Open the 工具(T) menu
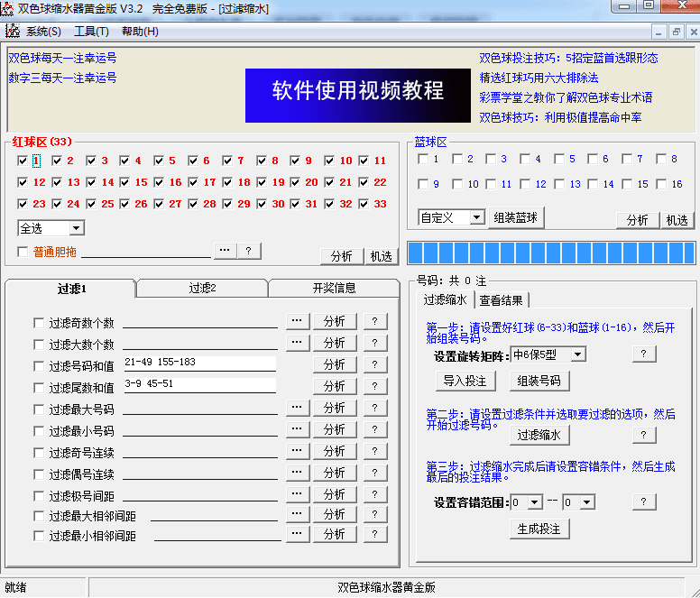The image size is (700, 598). coord(91,32)
